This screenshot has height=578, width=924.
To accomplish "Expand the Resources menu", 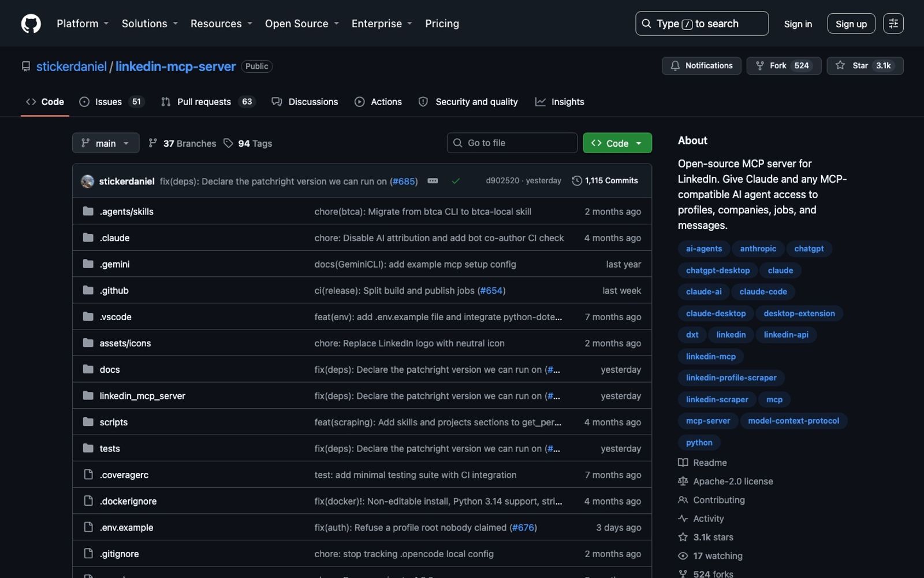I will [221, 24].
